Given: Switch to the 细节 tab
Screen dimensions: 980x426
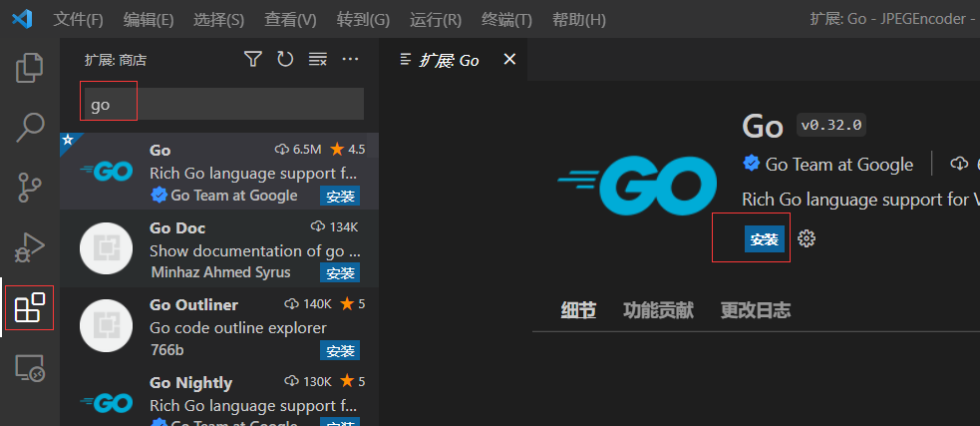Looking at the screenshot, I should coord(578,310).
